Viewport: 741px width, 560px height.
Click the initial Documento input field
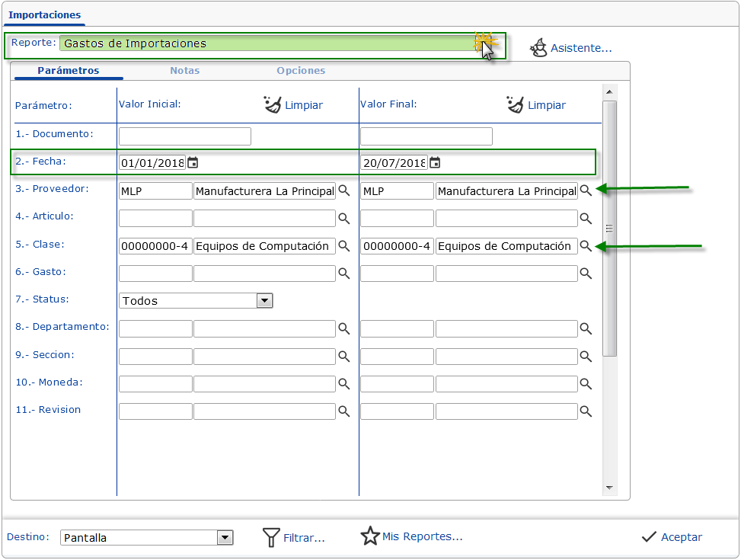coord(185,136)
